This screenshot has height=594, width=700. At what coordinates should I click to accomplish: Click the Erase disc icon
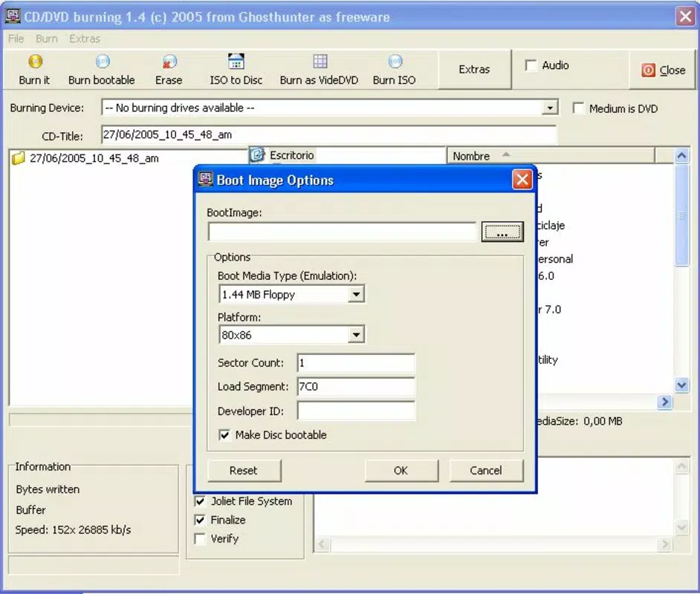click(x=169, y=61)
